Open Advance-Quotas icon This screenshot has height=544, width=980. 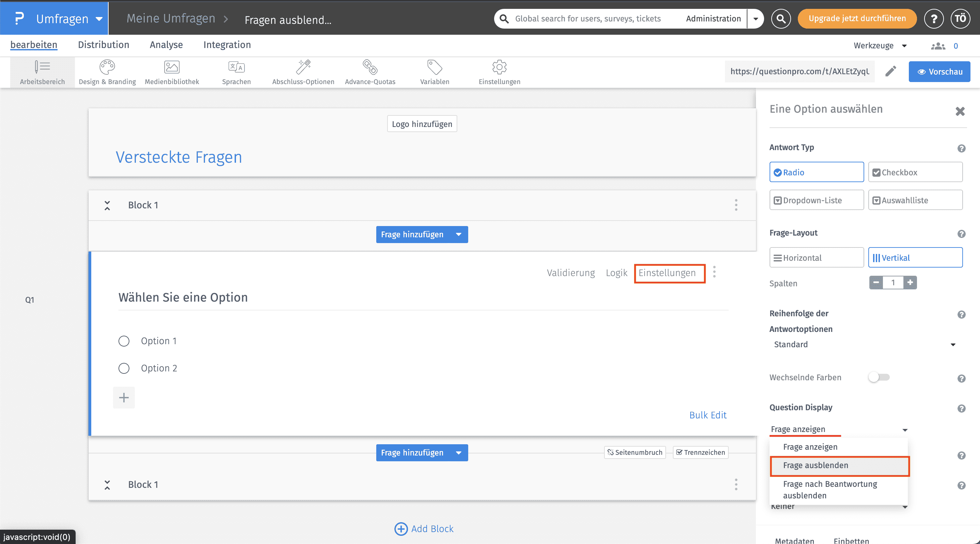click(370, 68)
